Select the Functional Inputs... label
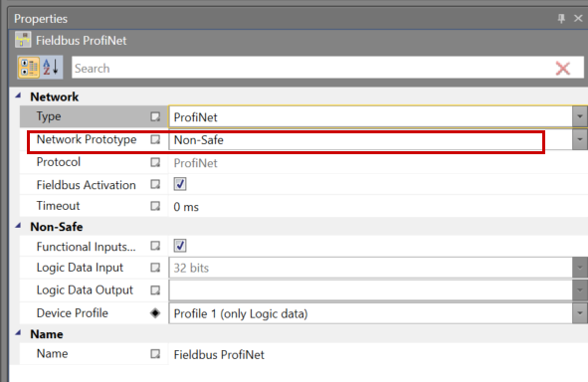Viewport: 588px width, 382px height. point(87,247)
